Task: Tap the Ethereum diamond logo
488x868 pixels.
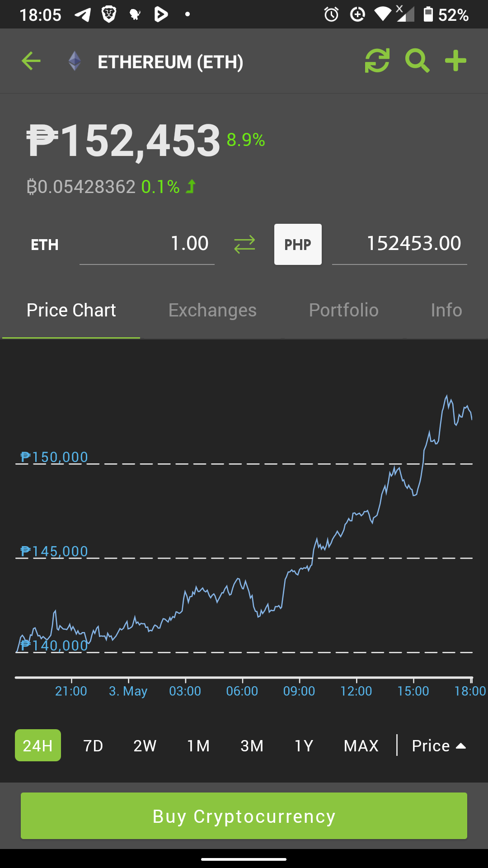Action: [75, 61]
